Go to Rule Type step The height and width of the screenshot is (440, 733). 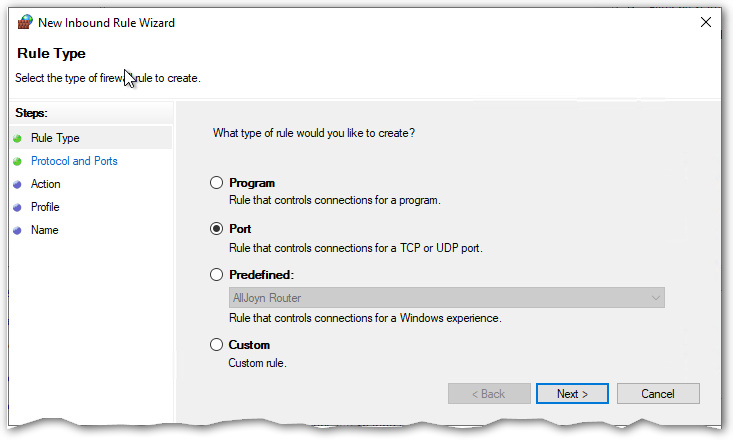55,138
